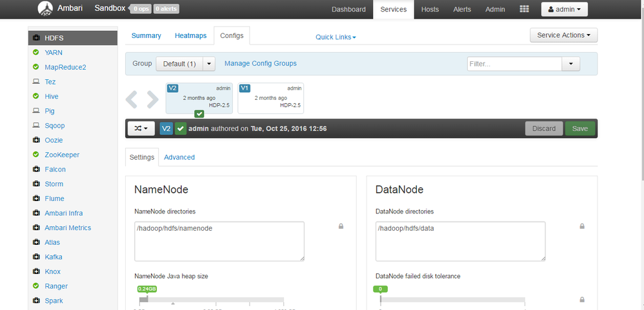Open the admin user dropdown
644x310 pixels.
coord(565,10)
